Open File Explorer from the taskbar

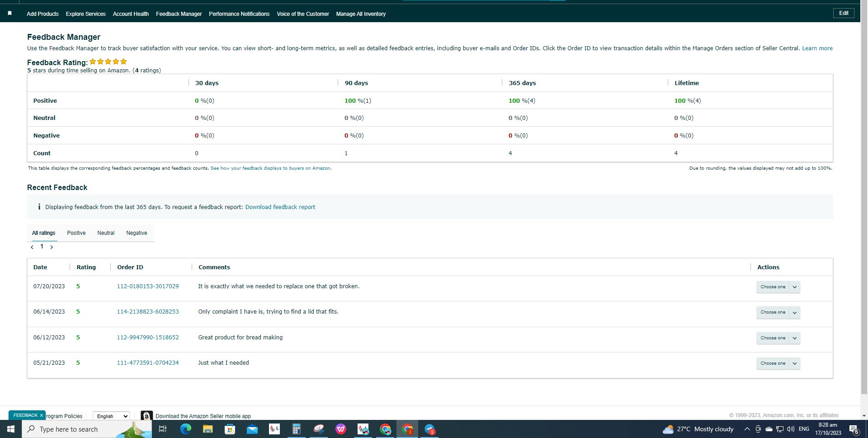[208, 429]
